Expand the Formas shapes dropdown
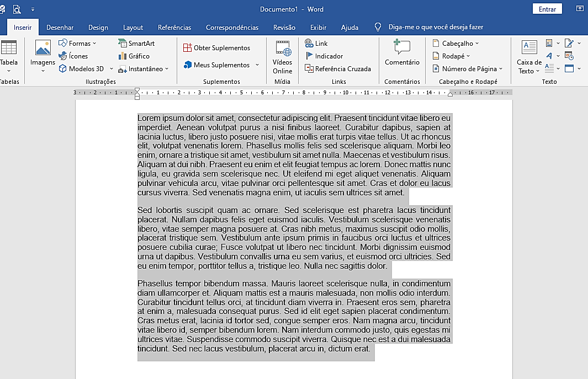Screen dimensions: 588x379 (94, 44)
